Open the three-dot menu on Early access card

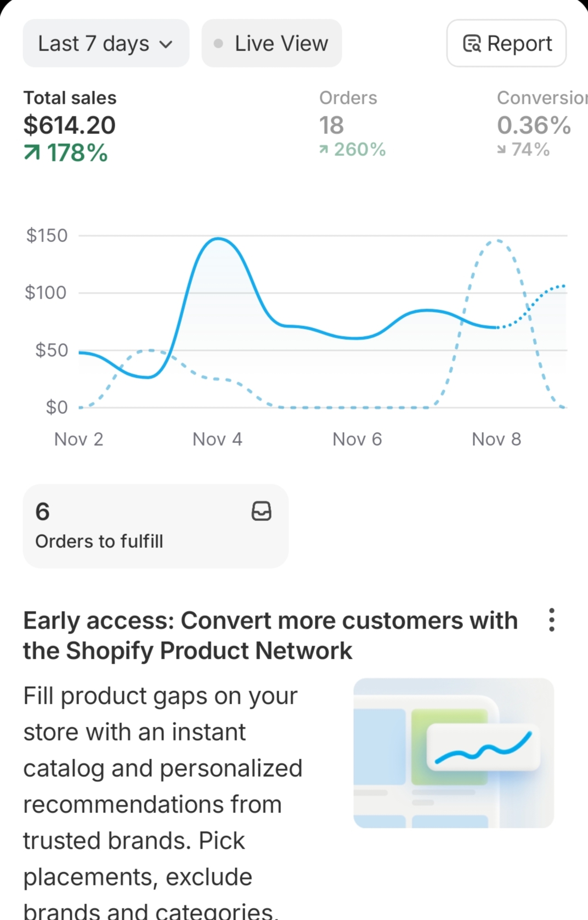point(551,620)
